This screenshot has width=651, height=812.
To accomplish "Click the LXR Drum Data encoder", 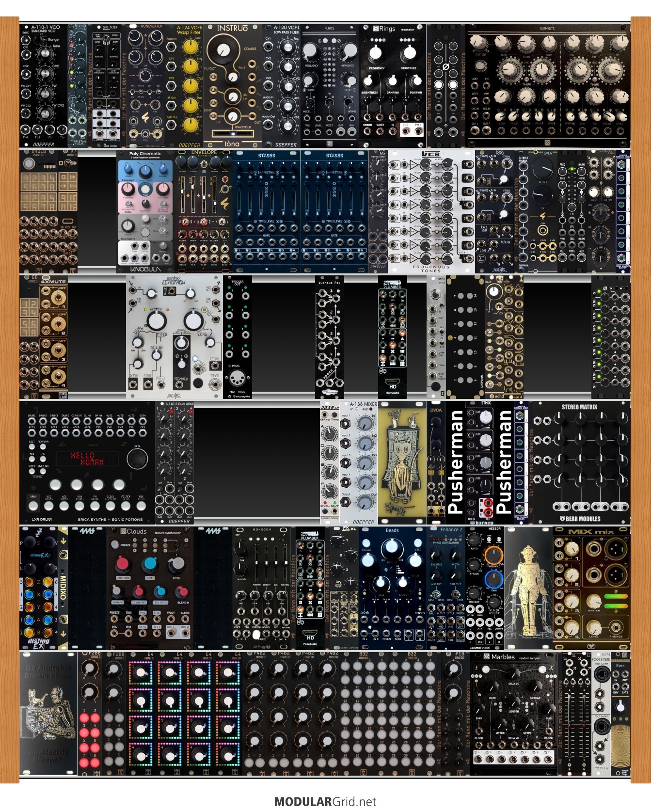I will (137, 458).
